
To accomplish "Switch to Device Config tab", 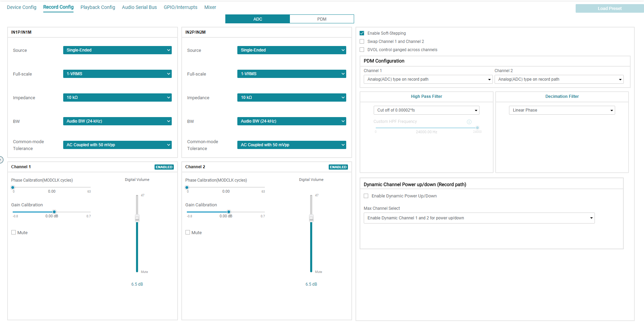I will (22, 7).
